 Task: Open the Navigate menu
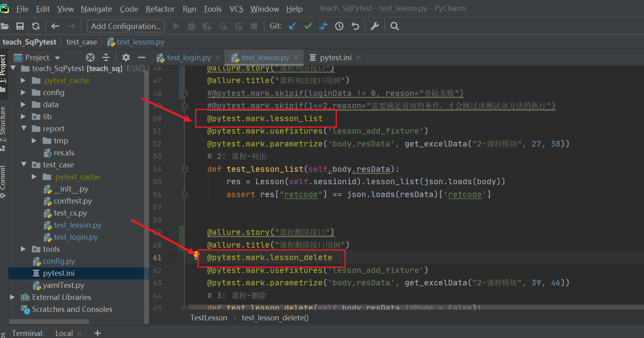(x=96, y=9)
